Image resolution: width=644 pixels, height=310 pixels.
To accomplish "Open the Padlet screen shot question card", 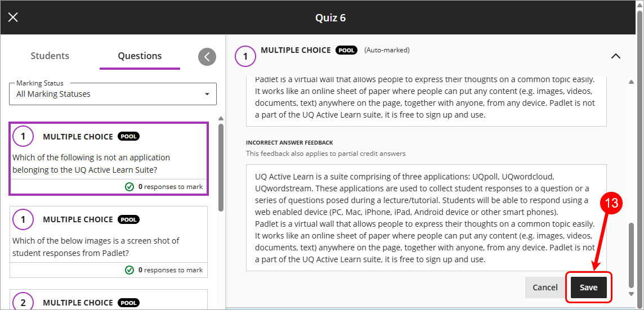I will click(109, 241).
